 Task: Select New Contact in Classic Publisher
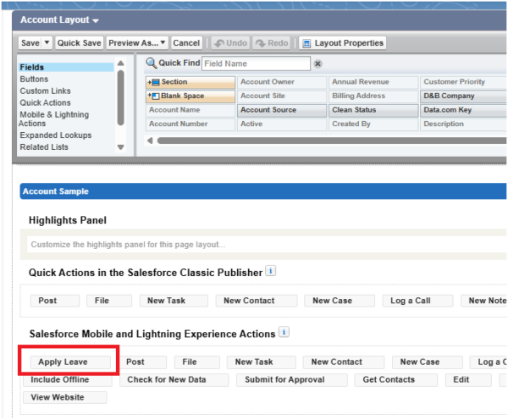tap(257, 301)
